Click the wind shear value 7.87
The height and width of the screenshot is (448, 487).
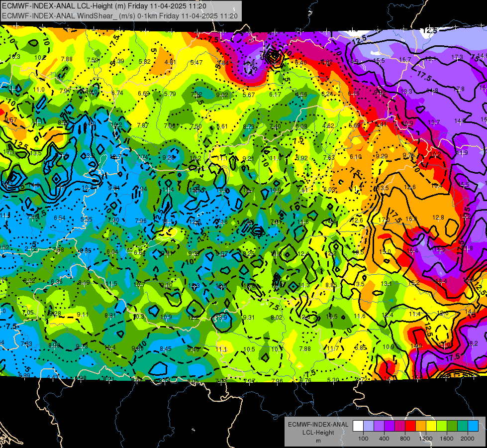click(x=143, y=125)
